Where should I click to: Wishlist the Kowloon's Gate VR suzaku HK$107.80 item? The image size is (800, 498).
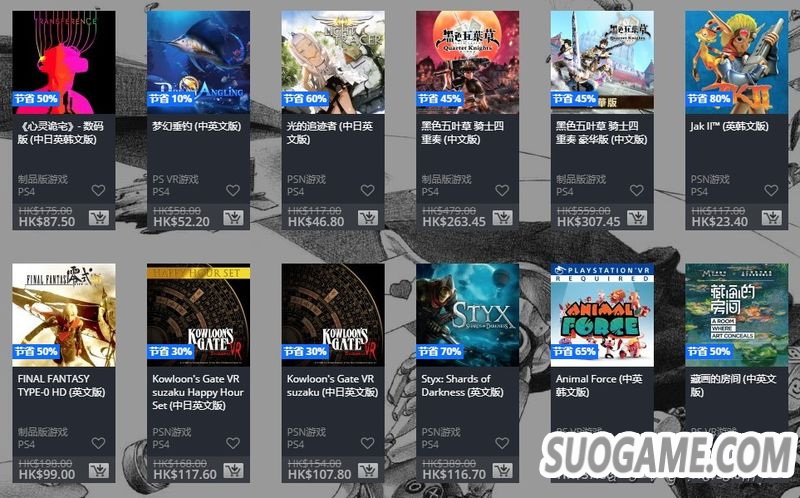click(x=367, y=443)
